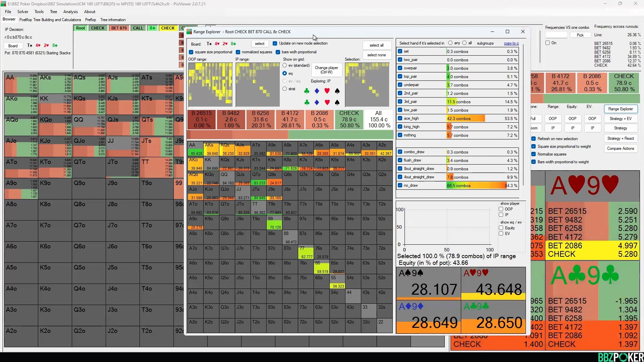The image size is (644, 362).
Task: Click the B 6258 action color box
Action: tap(260, 119)
